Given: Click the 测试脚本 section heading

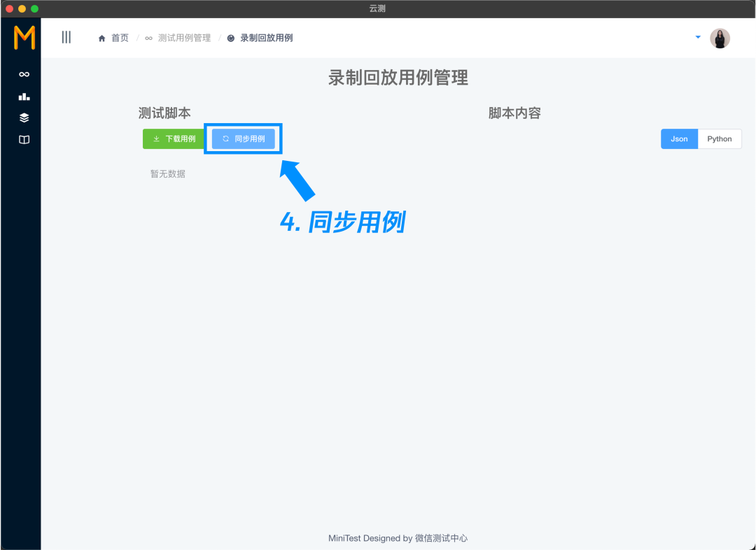Looking at the screenshot, I should (x=164, y=113).
